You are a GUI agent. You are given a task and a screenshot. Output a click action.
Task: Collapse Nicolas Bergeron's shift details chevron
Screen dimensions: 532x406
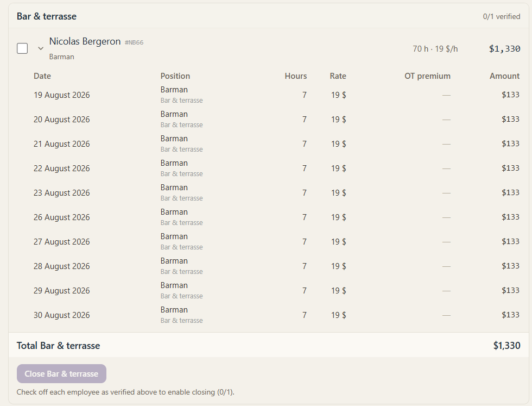[x=41, y=48]
